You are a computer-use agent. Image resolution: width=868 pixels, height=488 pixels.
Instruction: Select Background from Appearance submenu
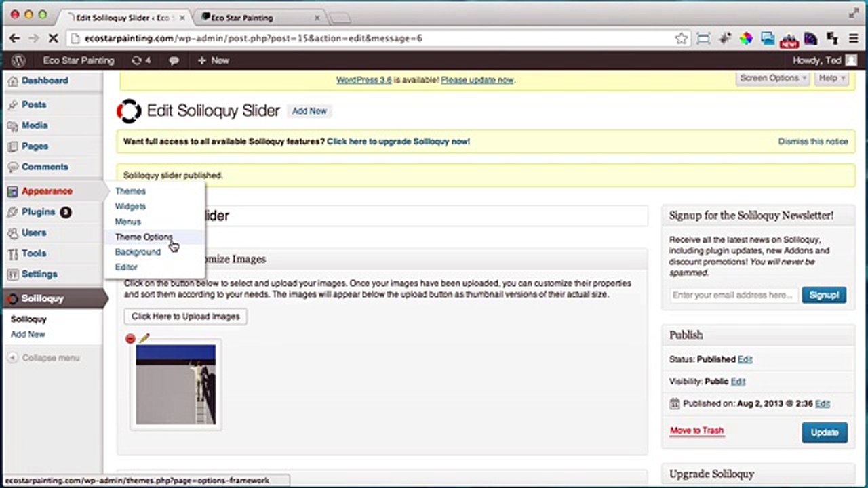138,252
